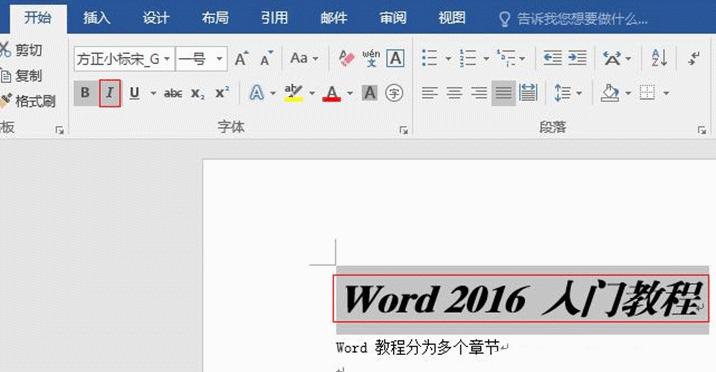Decrease font size with shrink font icon
The image size is (716, 372).
click(266, 58)
